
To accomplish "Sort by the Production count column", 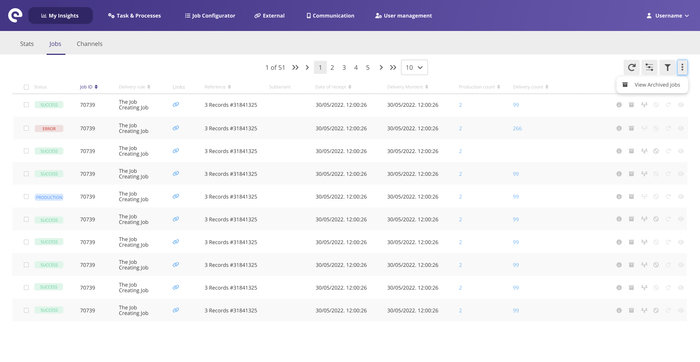I will 479,87.
